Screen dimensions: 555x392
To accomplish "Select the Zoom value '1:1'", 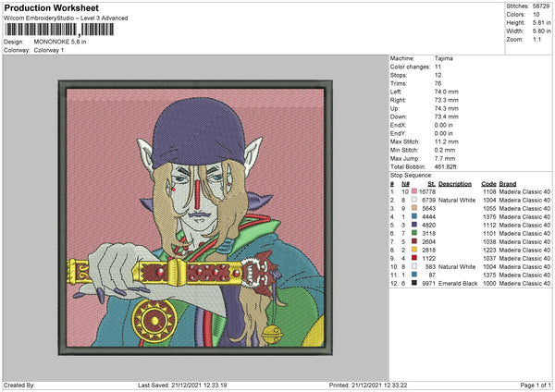I will (x=536, y=39).
